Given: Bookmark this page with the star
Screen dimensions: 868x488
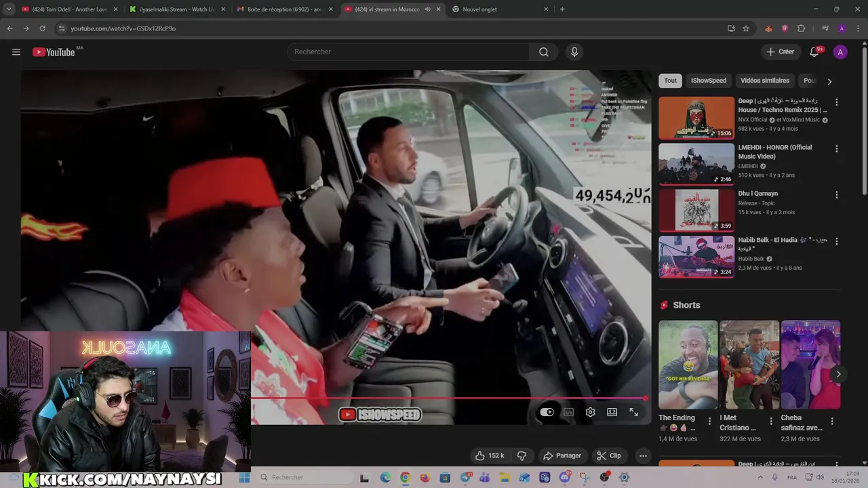Looking at the screenshot, I should 746,28.
